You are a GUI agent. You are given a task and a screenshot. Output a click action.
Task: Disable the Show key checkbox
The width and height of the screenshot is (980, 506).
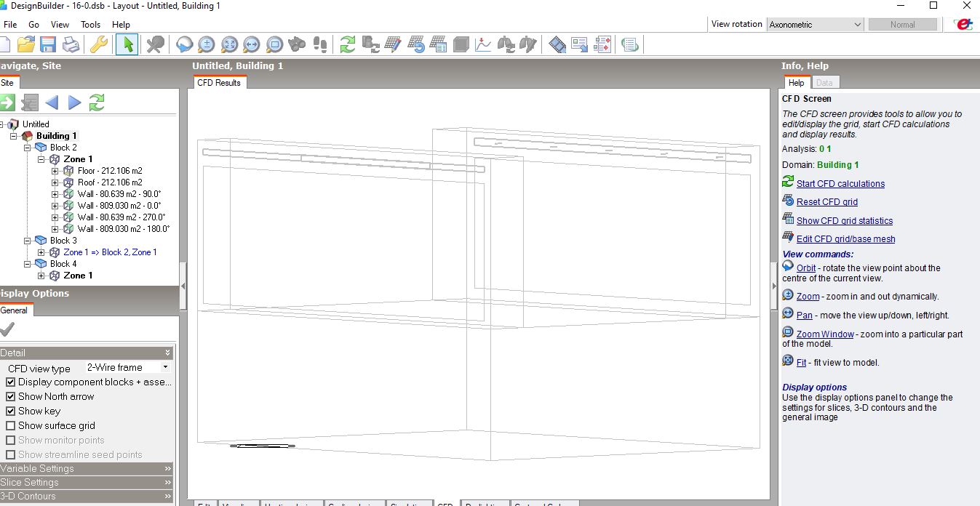click(x=11, y=411)
